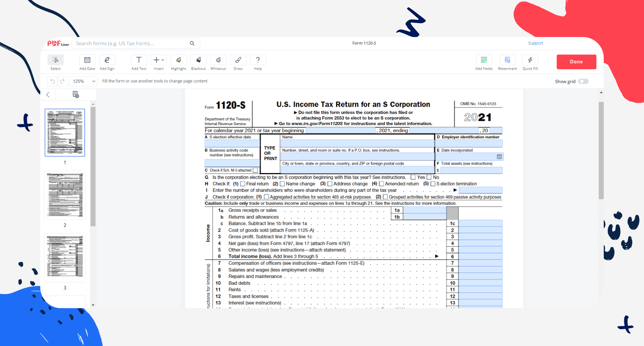
Task: Click the City or town field
Action: [x=357, y=169]
